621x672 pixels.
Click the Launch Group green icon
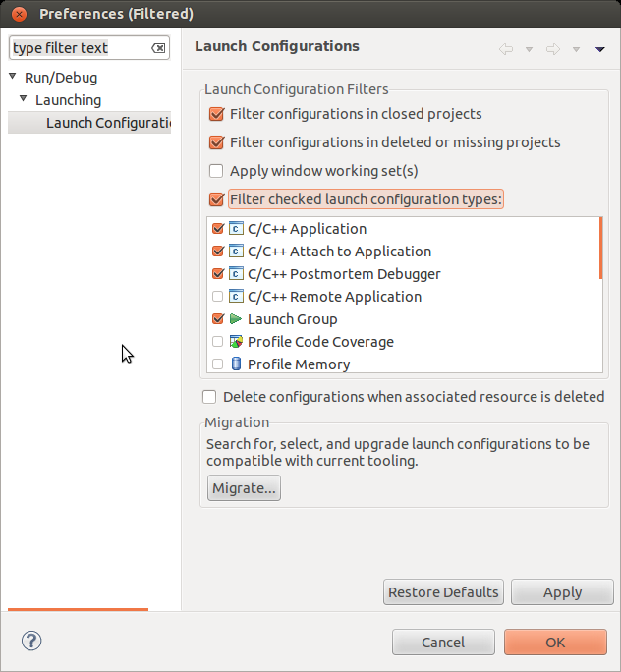[236, 319]
